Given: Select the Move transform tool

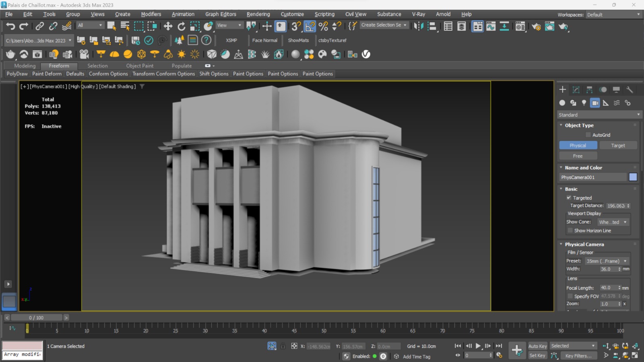Looking at the screenshot, I should coord(168,27).
